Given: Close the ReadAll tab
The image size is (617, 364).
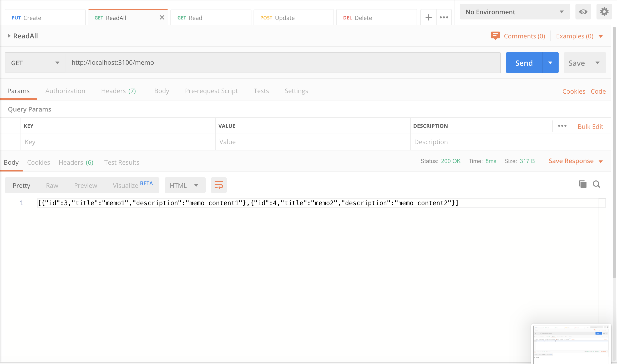Looking at the screenshot, I should coord(162,17).
